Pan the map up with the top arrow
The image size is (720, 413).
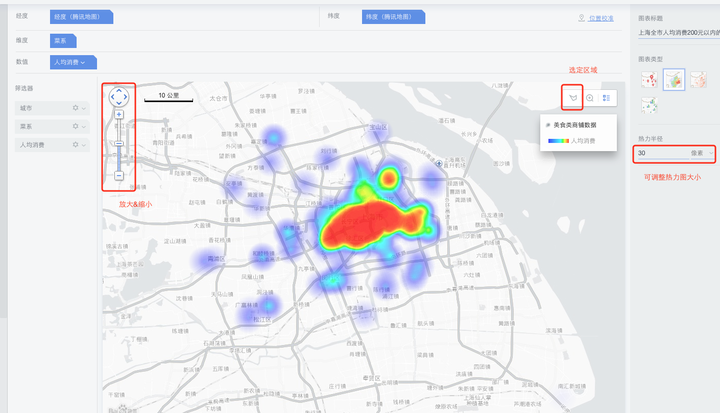click(119, 91)
